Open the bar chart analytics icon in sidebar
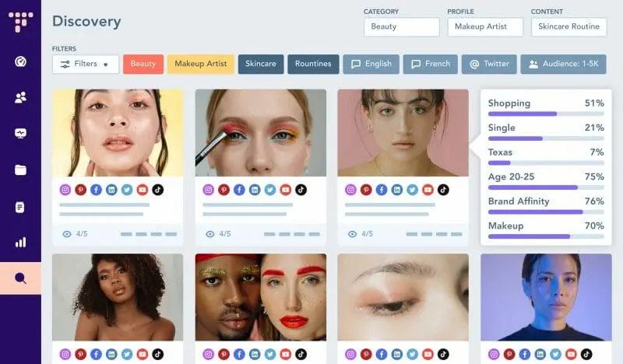623x364 pixels. (20, 242)
